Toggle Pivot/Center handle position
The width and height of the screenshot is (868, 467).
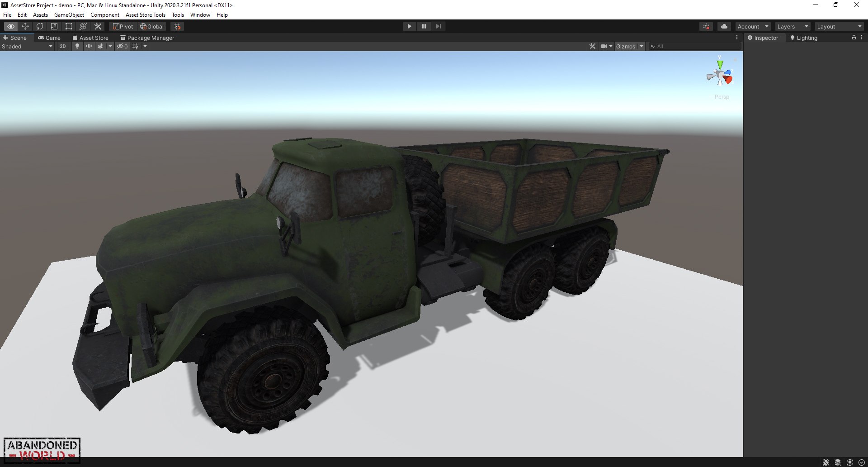[x=123, y=26]
